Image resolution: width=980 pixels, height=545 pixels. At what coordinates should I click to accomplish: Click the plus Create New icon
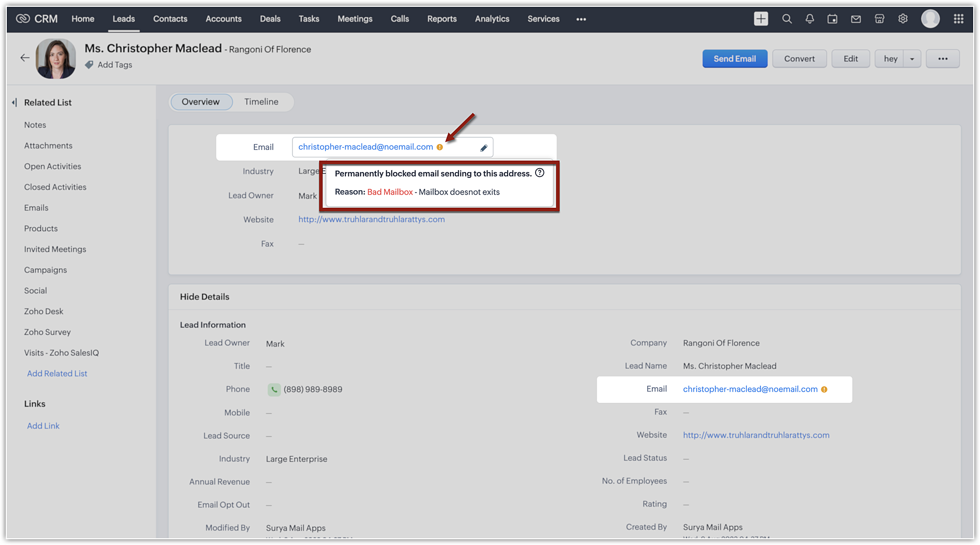click(x=760, y=19)
